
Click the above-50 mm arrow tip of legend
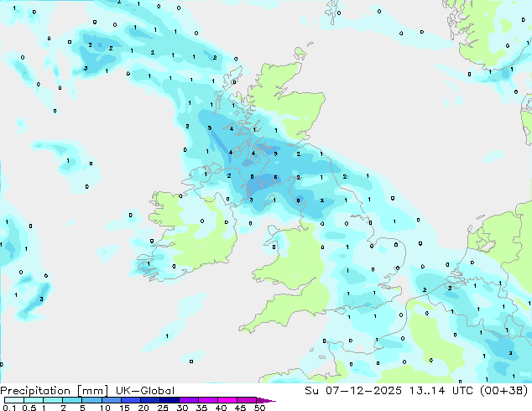(266, 400)
